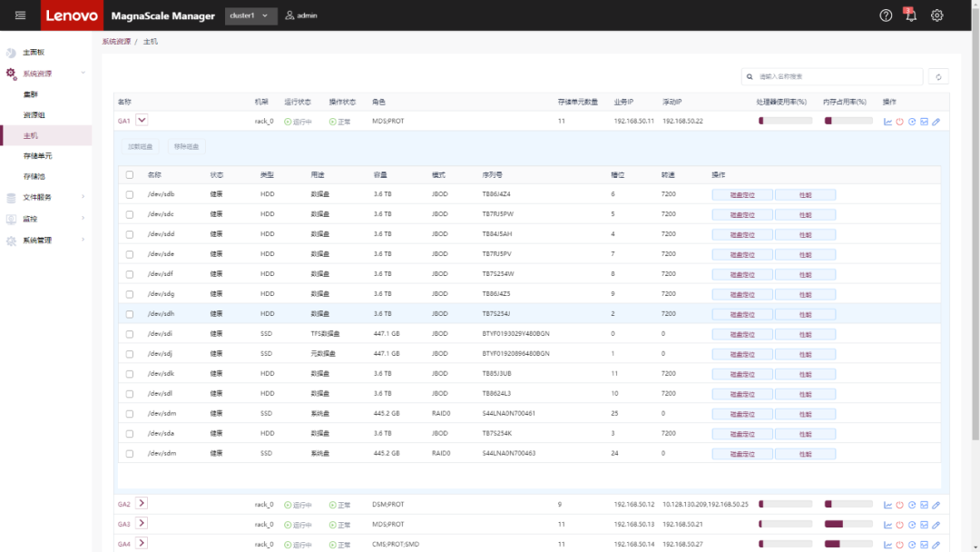Check the box for /dev/sdd
Screen dimensions: 980x552
130,235
